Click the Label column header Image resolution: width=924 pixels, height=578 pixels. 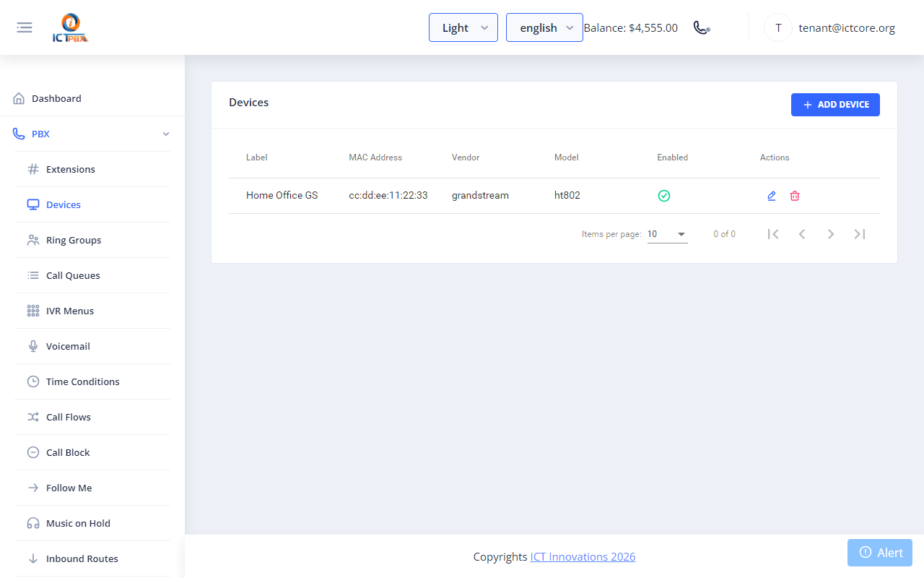[x=256, y=158]
